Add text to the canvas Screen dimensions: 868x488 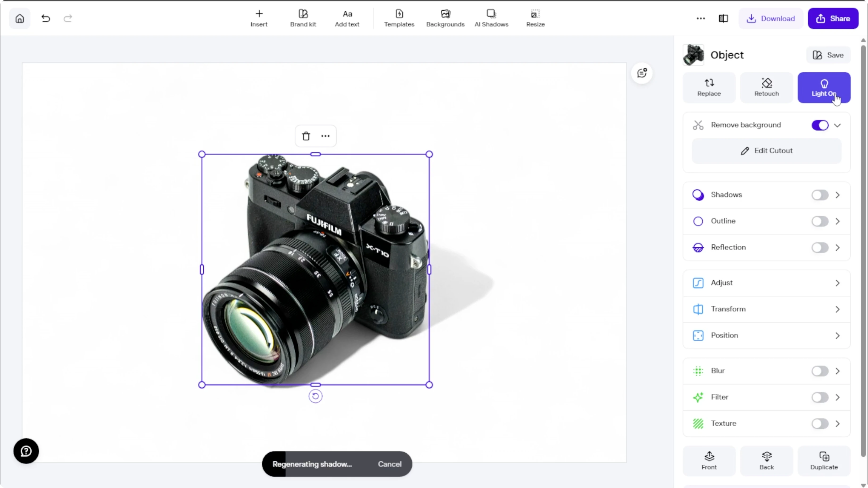[x=347, y=19]
